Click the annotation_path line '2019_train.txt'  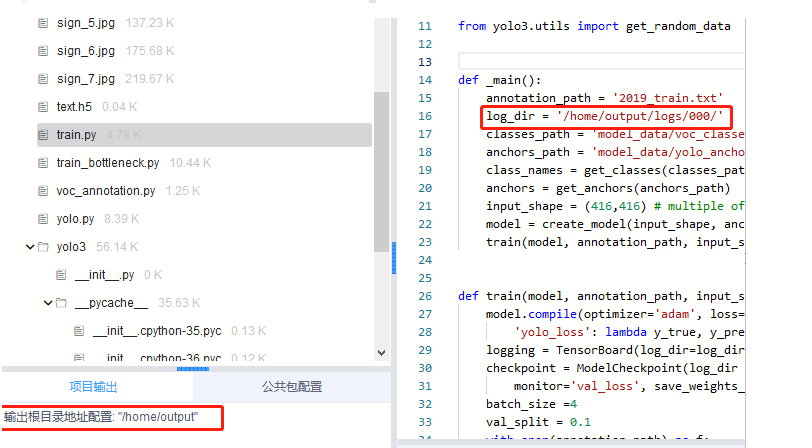click(x=604, y=98)
